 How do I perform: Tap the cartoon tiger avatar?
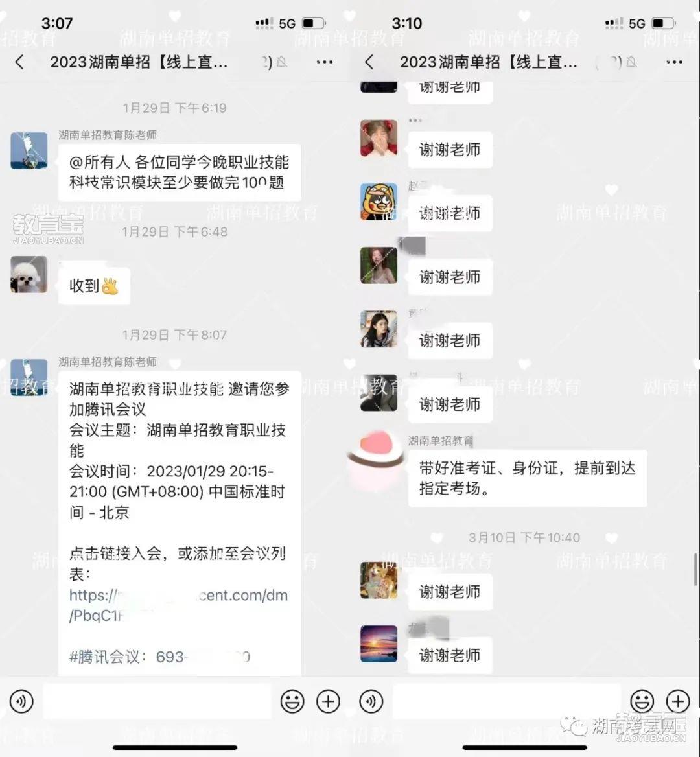379,202
